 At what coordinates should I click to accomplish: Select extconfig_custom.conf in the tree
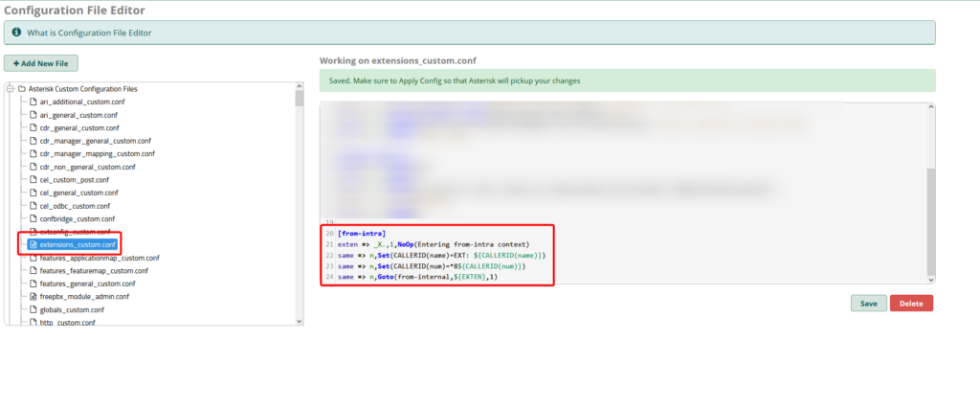point(75,232)
